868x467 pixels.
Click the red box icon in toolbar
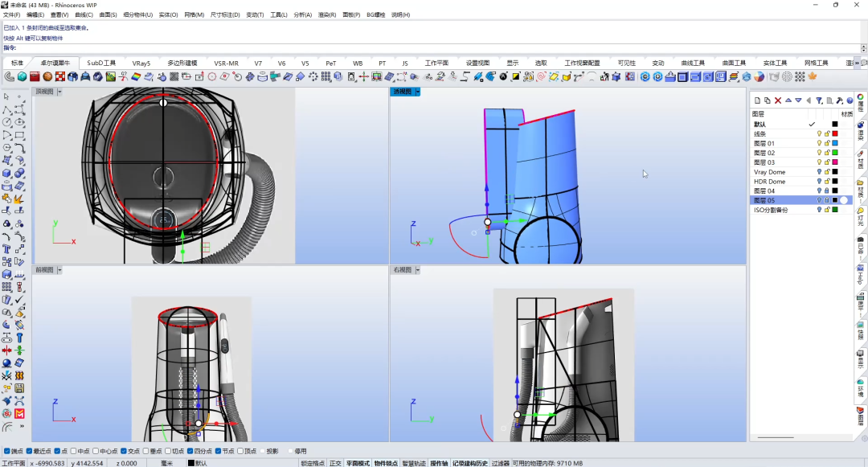(x=35, y=77)
